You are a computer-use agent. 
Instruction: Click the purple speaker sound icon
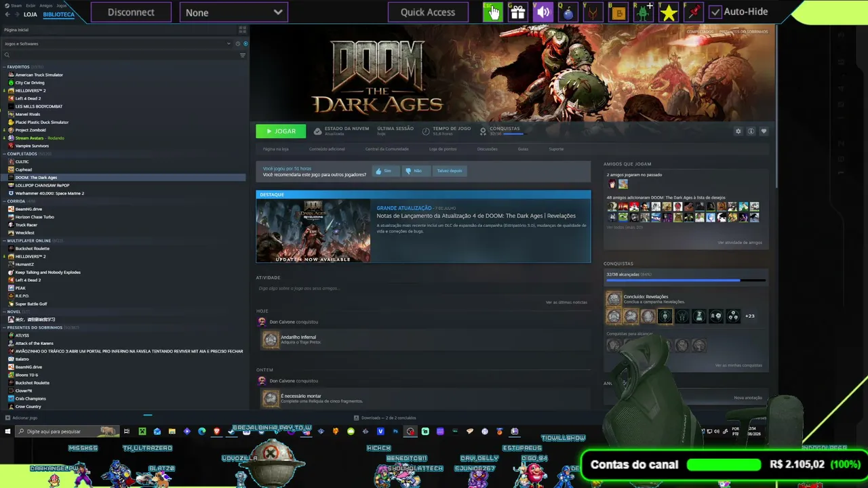[x=543, y=12]
